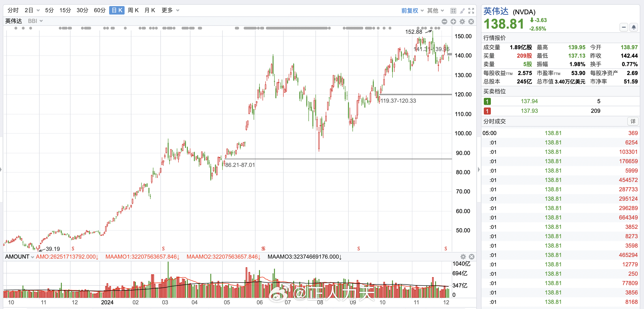
Task: Click the S marker near month 12
Action: pos(73,249)
